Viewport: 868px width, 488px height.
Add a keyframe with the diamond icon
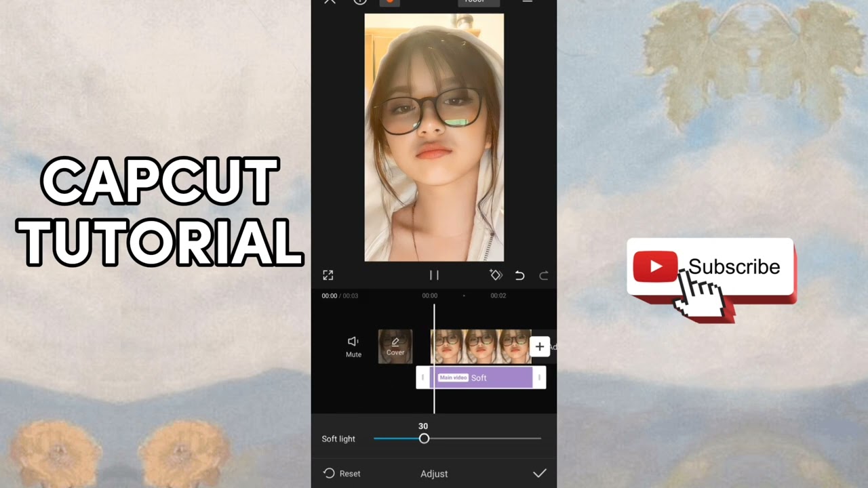(x=496, y=275)
